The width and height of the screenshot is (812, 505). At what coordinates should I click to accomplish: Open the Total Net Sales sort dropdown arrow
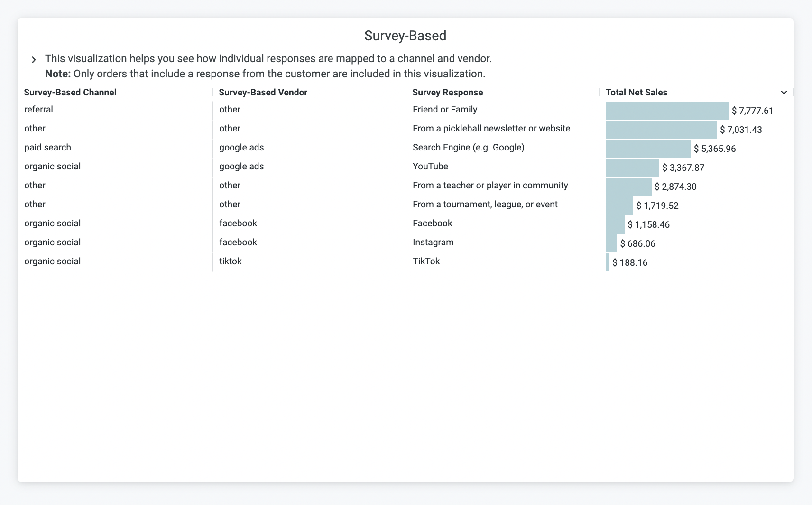click(x=784, y=93)
